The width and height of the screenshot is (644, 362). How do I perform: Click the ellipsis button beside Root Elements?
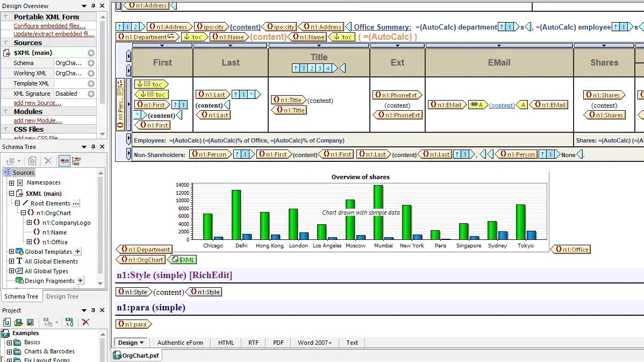pos(76,203)
